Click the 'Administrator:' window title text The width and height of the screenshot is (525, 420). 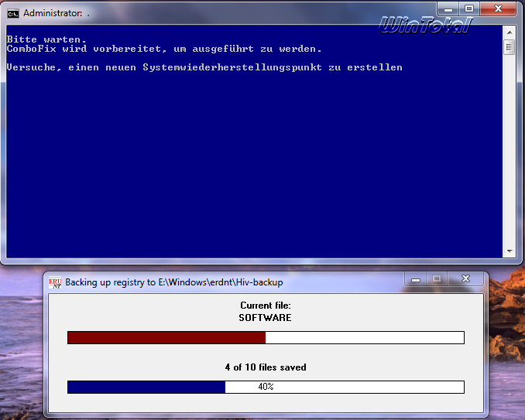[53, 13]
